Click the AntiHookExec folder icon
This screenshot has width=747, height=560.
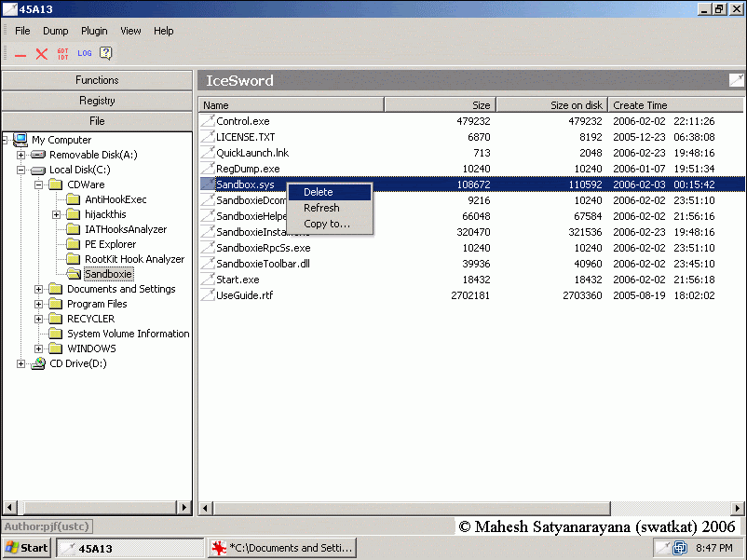click(73, 199)
